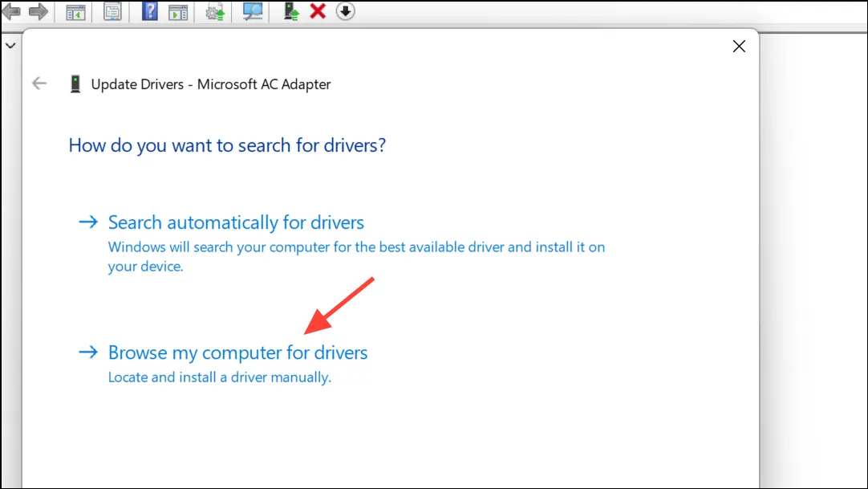868x489 pixels.
Task: Click the 'Locate and install a driver manually' text
Action: (219, 377)
